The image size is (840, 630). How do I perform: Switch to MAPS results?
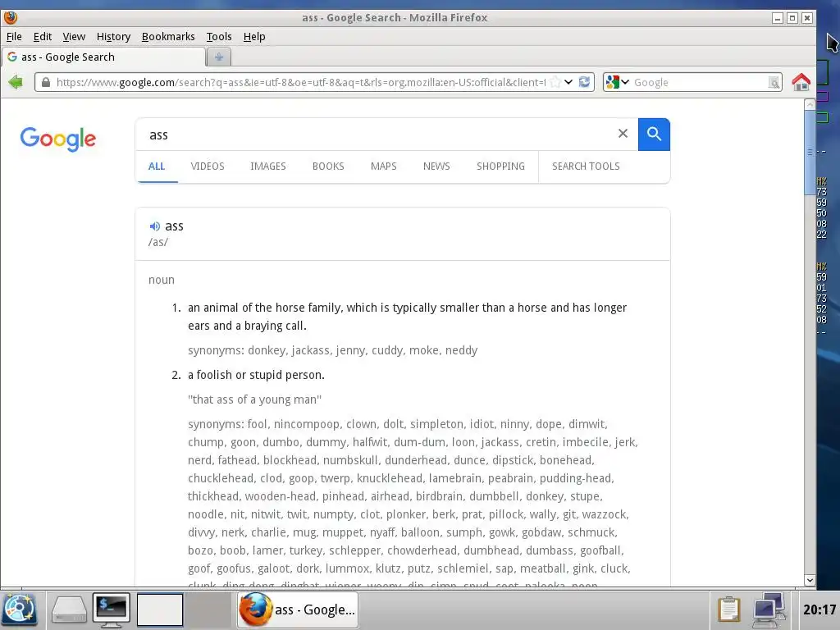[x=384, y=166]
